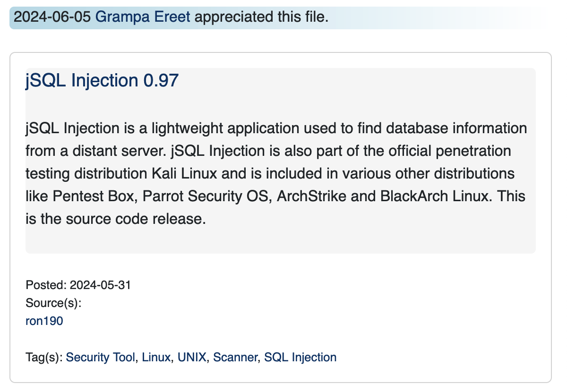This screenshot has width=567, height=392.
Task: Click the word 'ArchStrike' in the description
Action: (x=311, y=196)
